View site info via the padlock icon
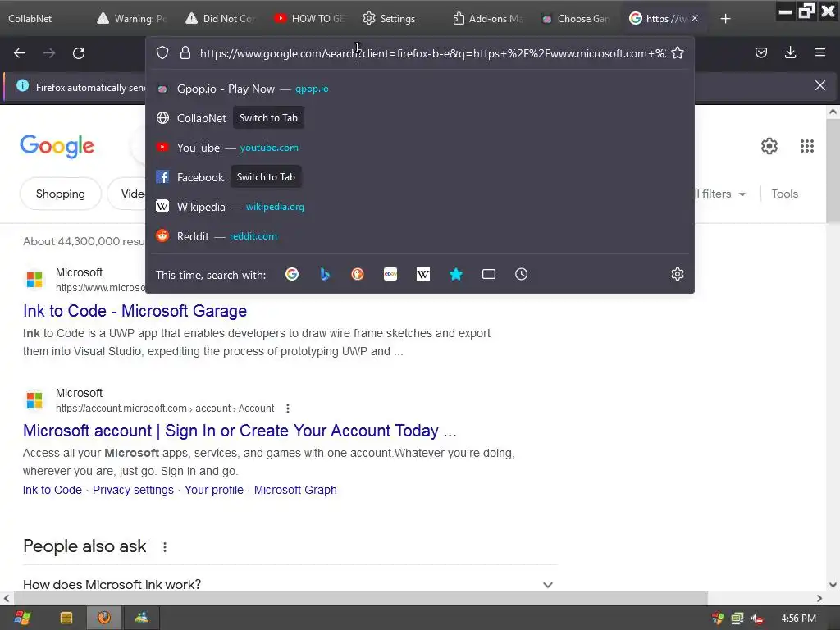 [x=185, y=52]
